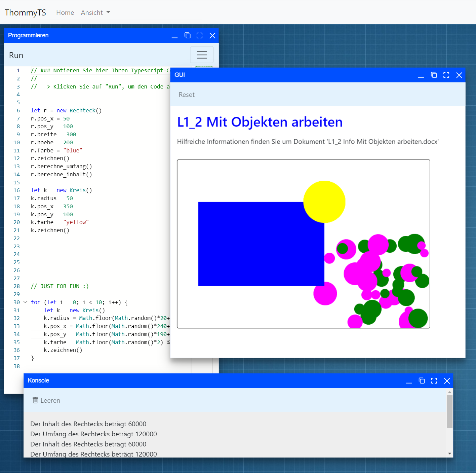This screenshot has width=476, height=473.
Task: Place cursor on line 11 farbe value "blue"
Action: 73,150
